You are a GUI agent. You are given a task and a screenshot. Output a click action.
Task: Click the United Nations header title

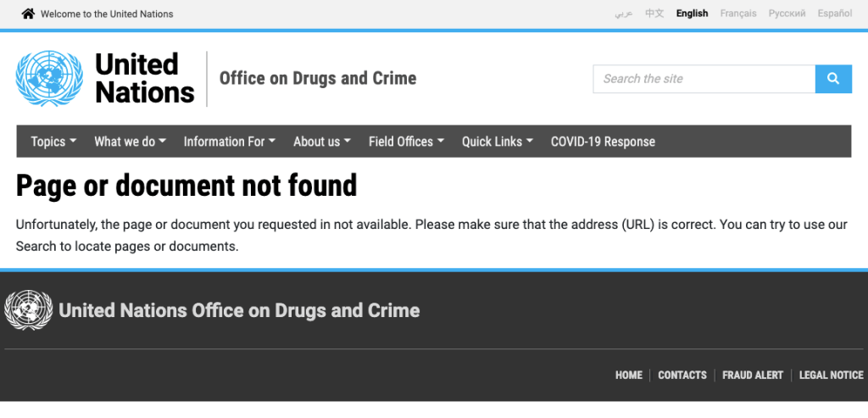point(144,78)
